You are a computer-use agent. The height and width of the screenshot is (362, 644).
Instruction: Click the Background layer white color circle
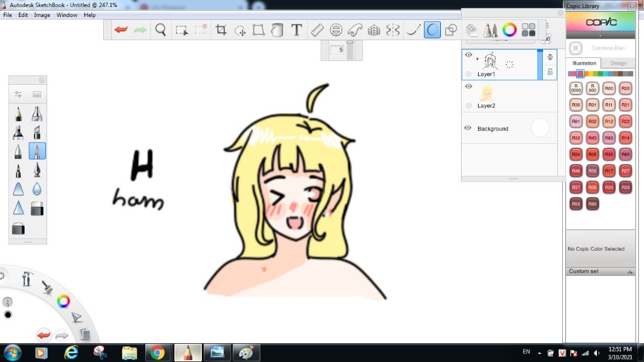point(540,128)
